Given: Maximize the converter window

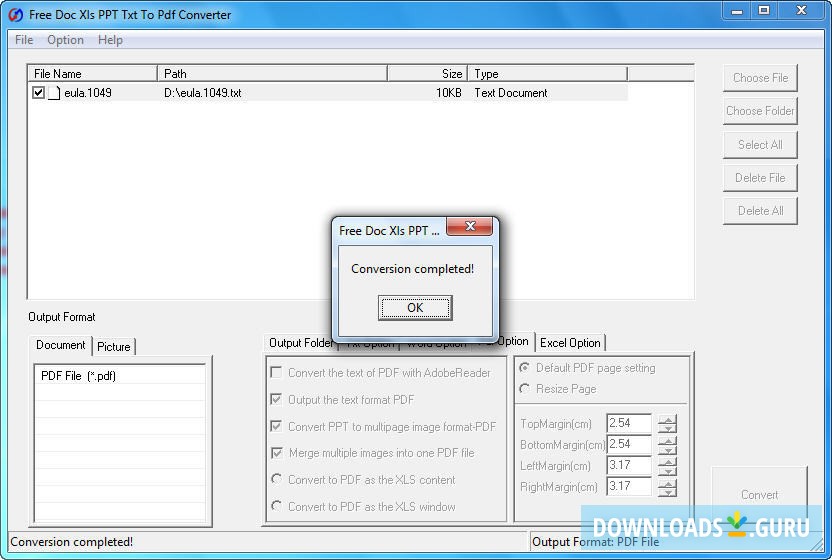Looking at the screenshot, I should click(764, 11).
